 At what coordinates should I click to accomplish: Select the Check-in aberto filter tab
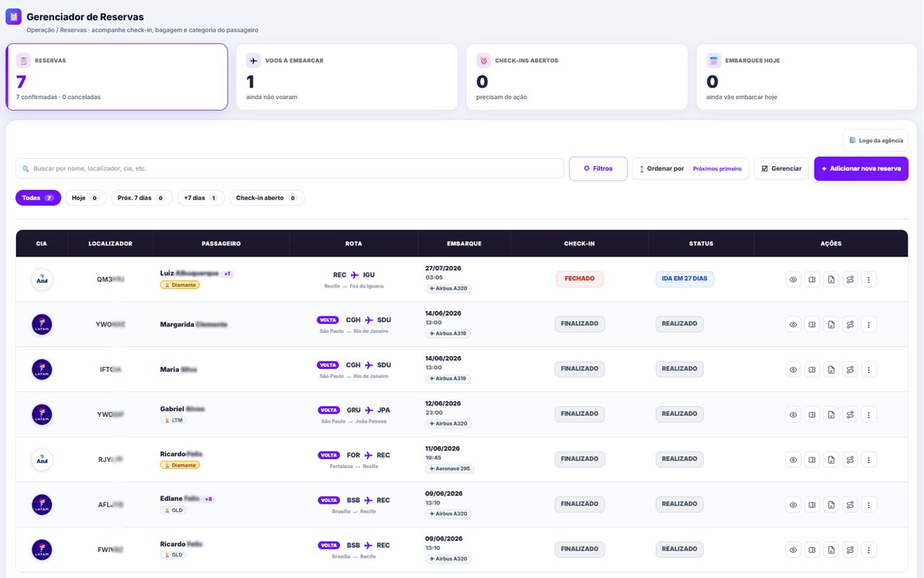[267, 198]
